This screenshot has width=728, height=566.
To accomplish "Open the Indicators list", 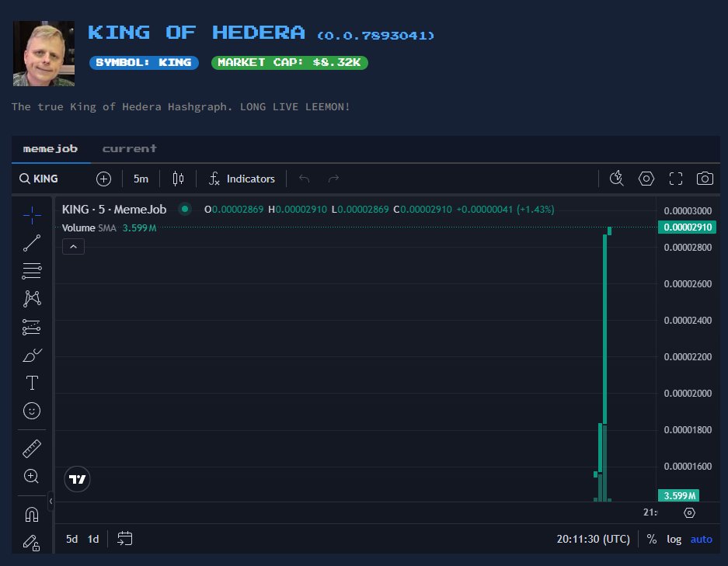I will pos(242,179).
